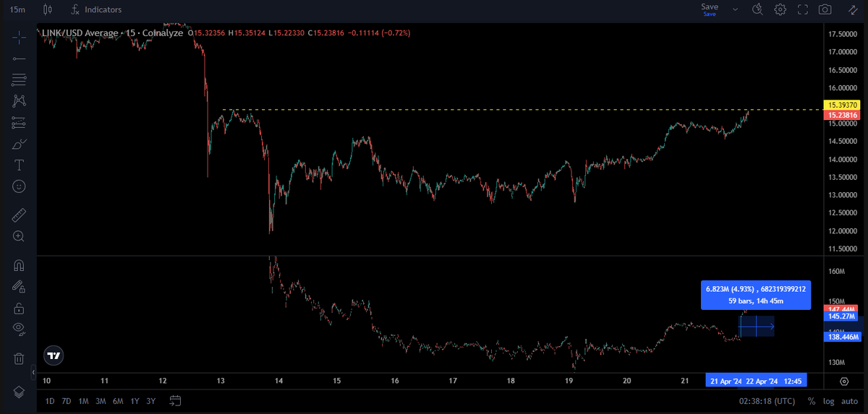Click the 17.50000 price axis label
The height and width of the screenshot is (414, 868).
843,34
